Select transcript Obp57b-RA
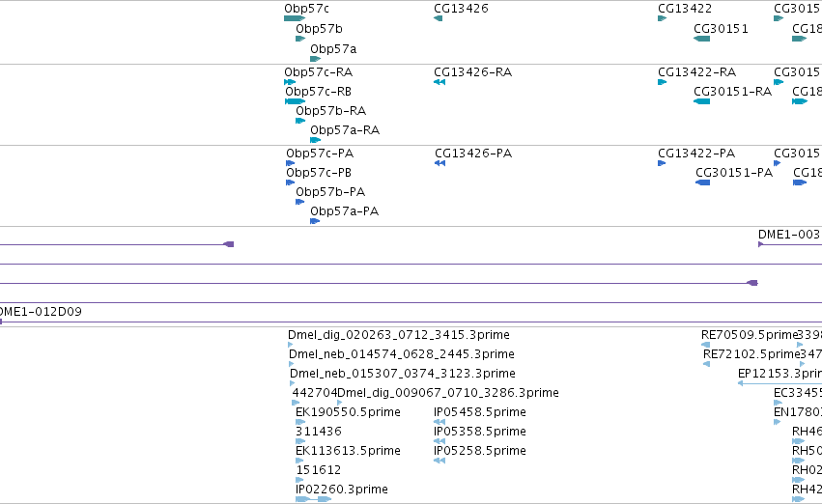This screenshot has width=822, height=504. point(330,111)
